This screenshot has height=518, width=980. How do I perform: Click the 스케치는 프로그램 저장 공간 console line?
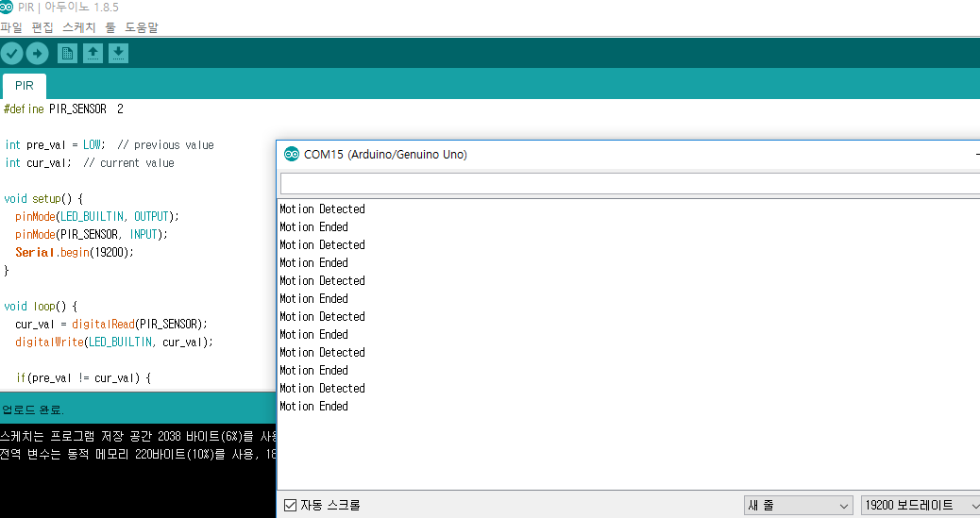pos(138,436)
